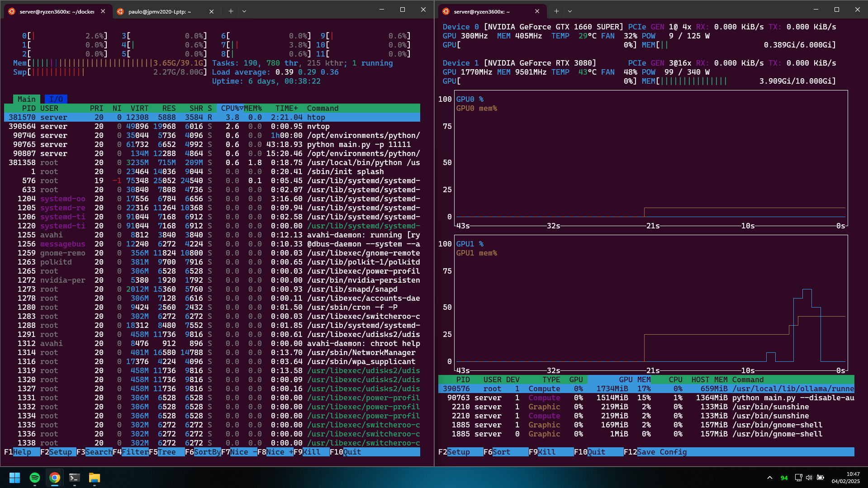This screenshot has height=488, width=868.
Task: Click the Windows Start button
Action: (14, 478)
